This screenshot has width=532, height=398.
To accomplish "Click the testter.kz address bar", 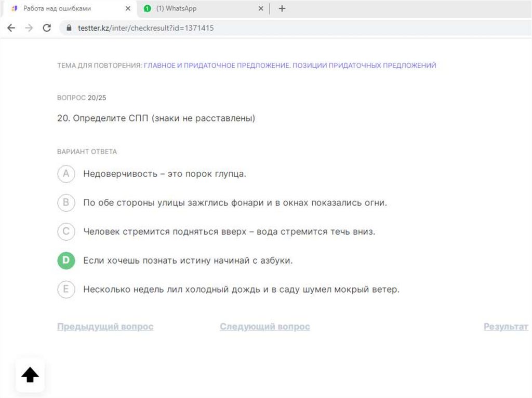I will tap(295, 28).
